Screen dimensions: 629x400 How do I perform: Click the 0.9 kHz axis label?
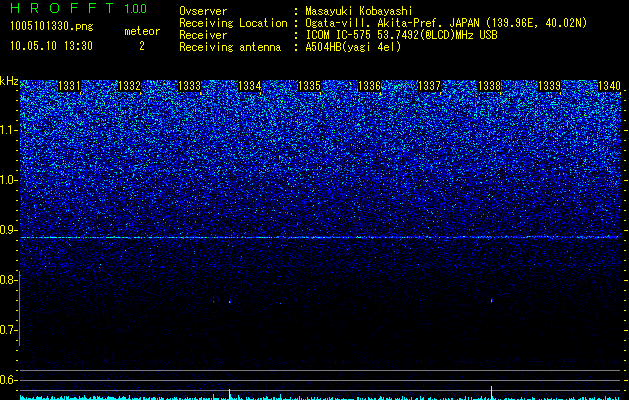point(9,230)
